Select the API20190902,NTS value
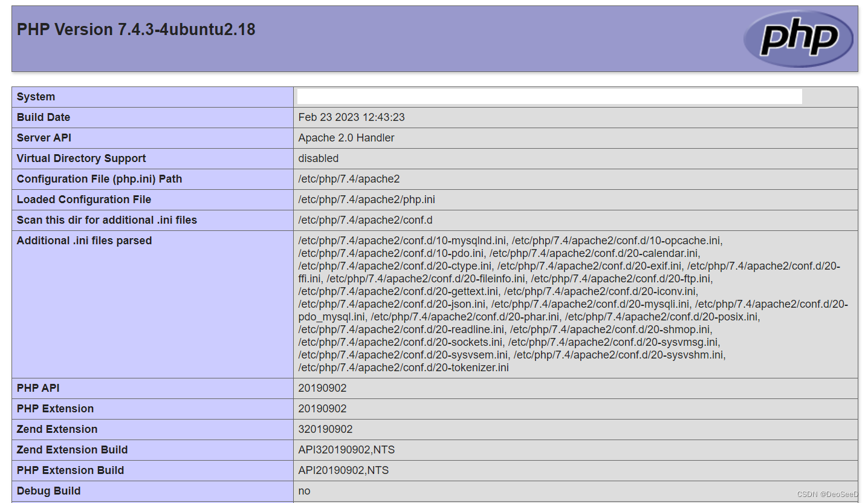 [343, 470]
